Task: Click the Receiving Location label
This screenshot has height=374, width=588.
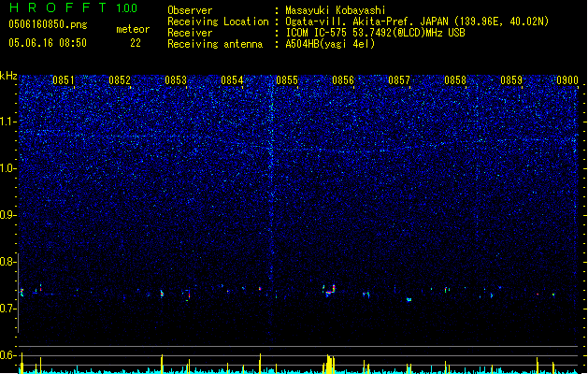Action: pyautogui.click(x=218, y=22)
